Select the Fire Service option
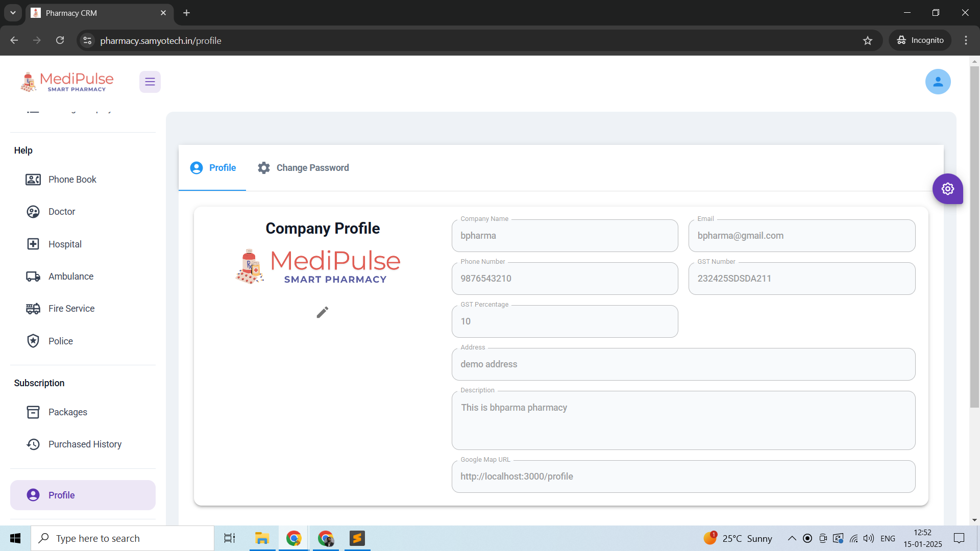 [71, 308]
